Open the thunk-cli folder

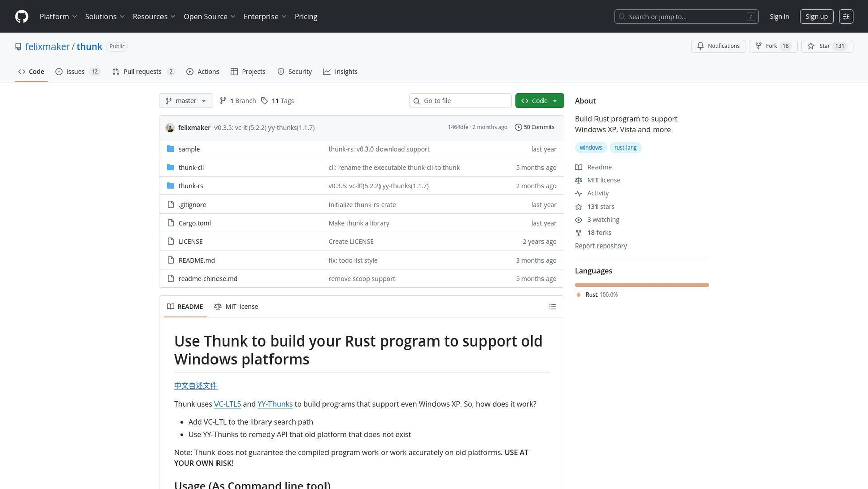click(x=191, y=168)
